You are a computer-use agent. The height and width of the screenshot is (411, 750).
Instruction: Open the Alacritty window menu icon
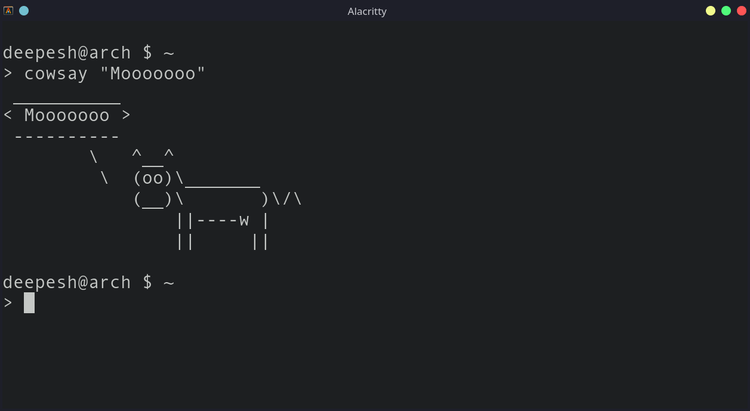click(8, 11)
